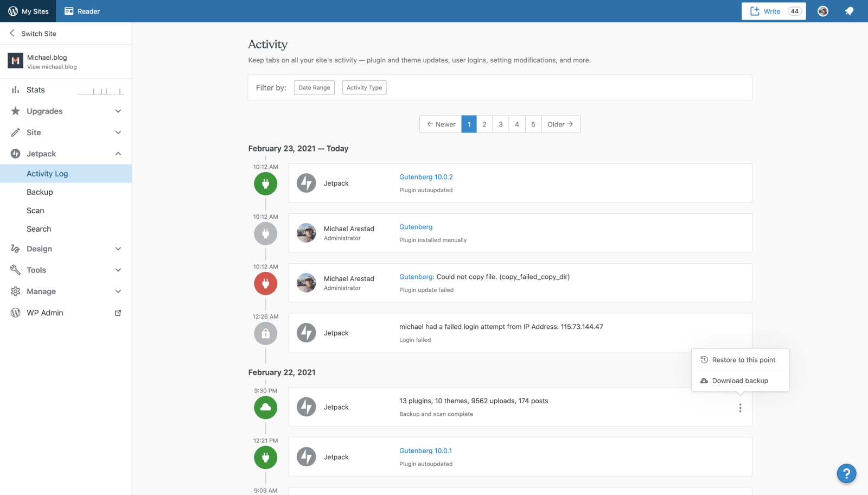Viewport: 868px width, 495px height.
Task: Click Michael Arestad avatar in installed manually row
Action: tap(307, 233)
